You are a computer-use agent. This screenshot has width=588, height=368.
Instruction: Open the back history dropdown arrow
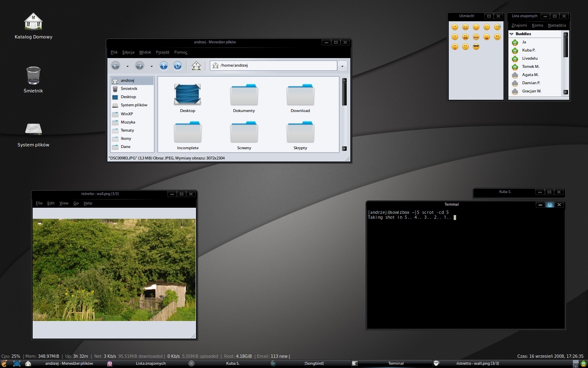coord(127,66)
